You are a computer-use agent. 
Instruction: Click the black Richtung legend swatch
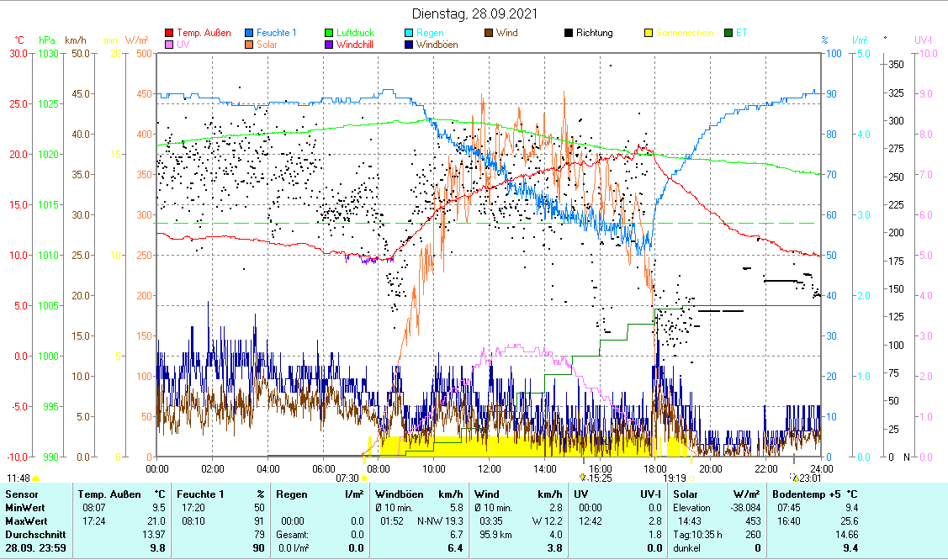[569, 33]
